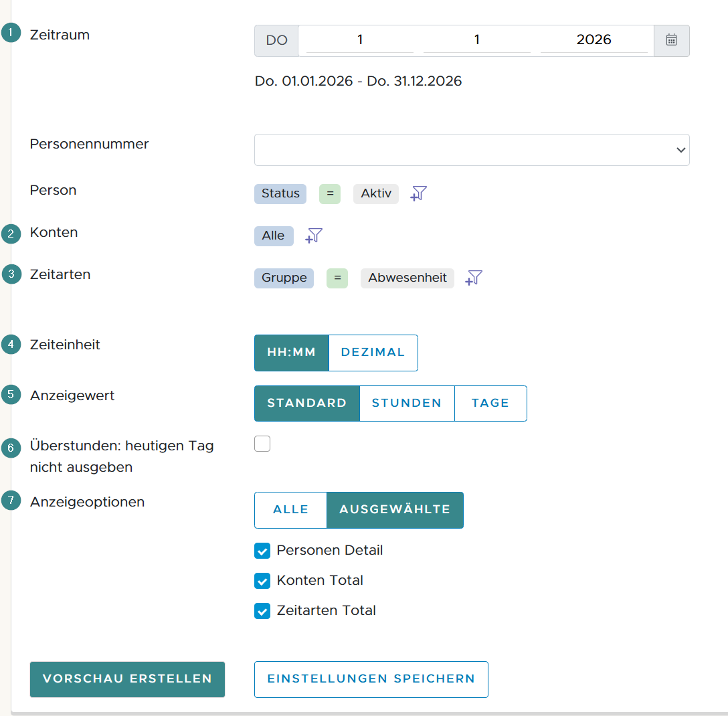Click the DO weekday label in Zeitraum
The image size is (728, 716).
click(277, 40)
